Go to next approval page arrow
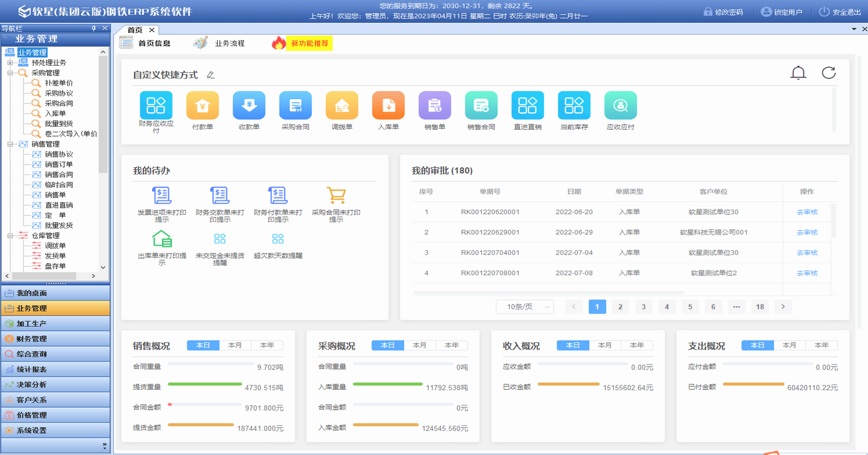This screenshot has height=455, width=868. click(x=783, y=307)
